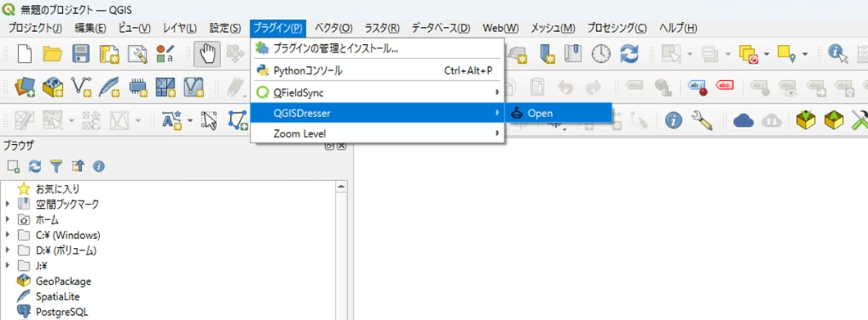Expand the C:¥ (Windows) drive node
The width and height of the screenshot is (868, 320).
(x=7, y=235)
